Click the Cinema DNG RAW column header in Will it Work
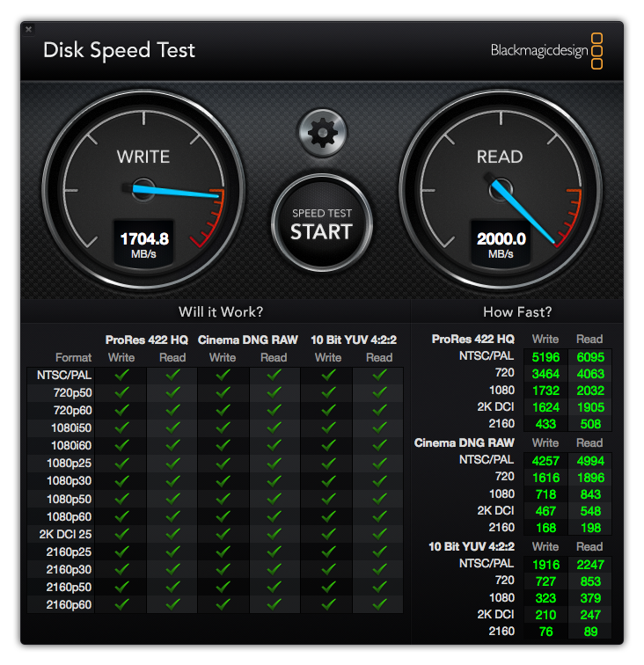Viewport: 644px width, 665px height. (248, 340)
